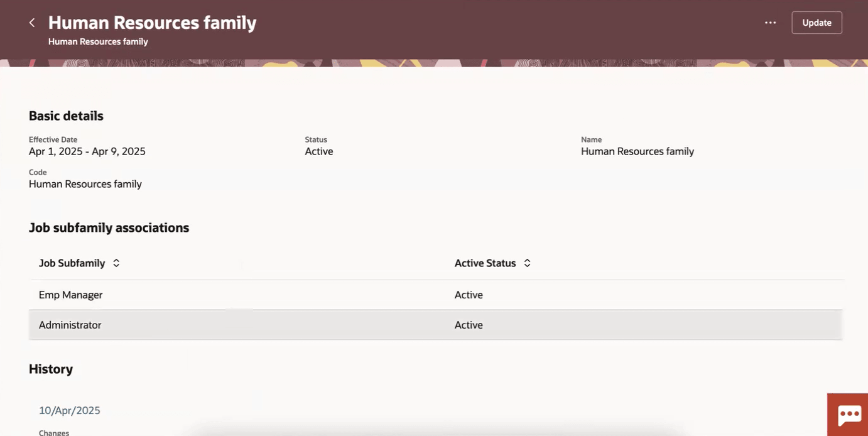Click the Active Status column header
This screenshot has width=868, height=436.
point(485,263)
